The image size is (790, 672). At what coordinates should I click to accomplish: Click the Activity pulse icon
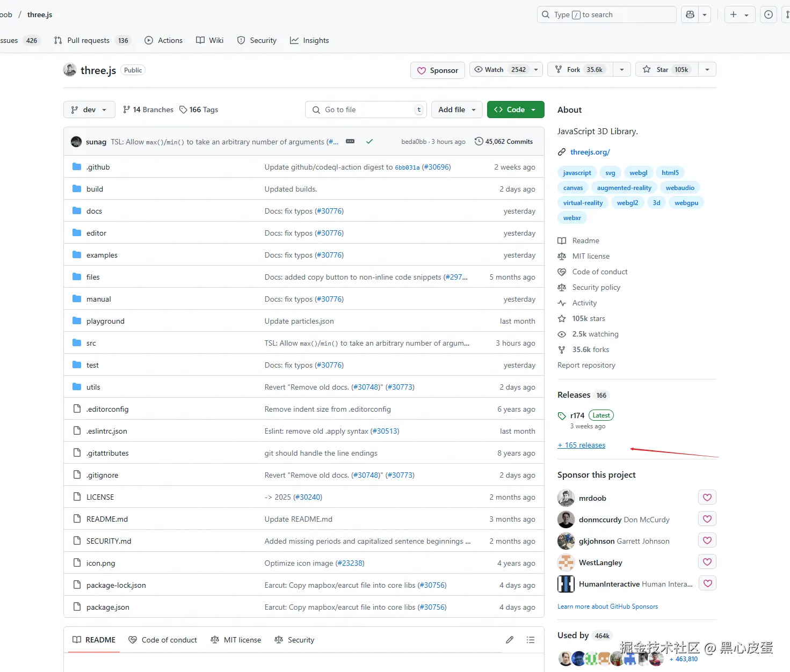562,303
